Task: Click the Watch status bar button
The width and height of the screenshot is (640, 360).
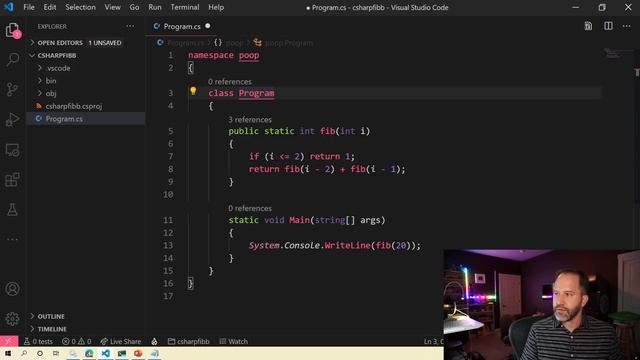Action: 233,341
